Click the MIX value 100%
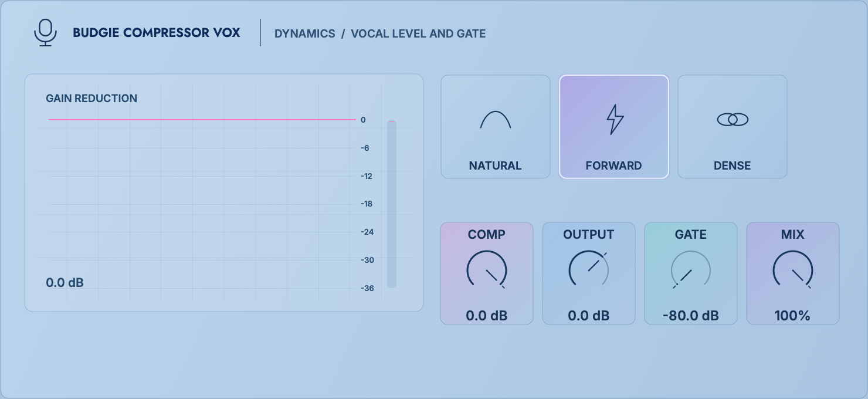 (x=793, y=316)
